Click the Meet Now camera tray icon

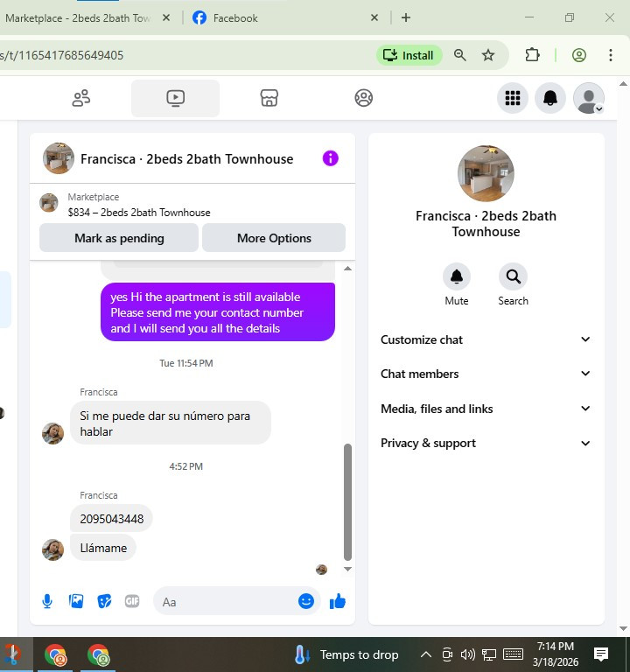tap(447, 654)
